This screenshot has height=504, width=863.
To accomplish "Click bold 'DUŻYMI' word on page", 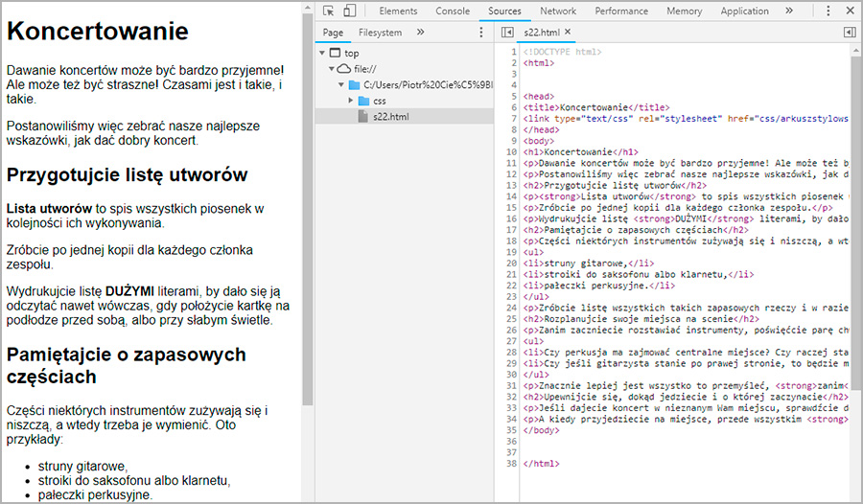I will [129, 291].
